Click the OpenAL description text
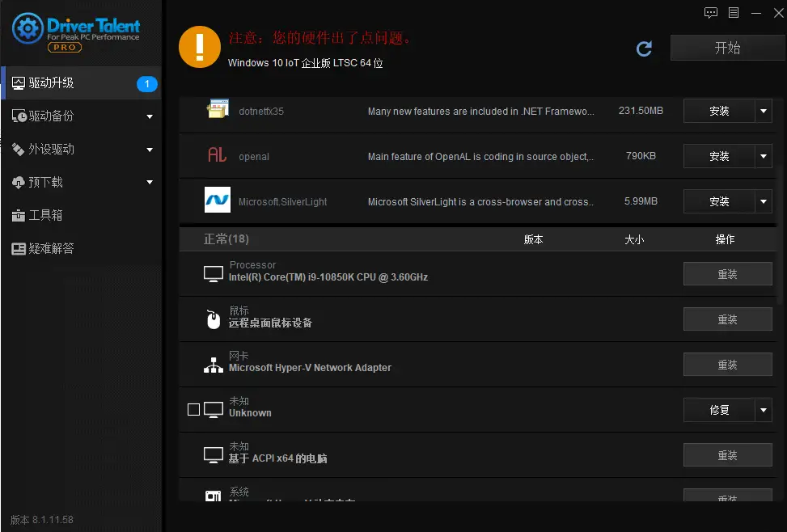 coord(480,157)
